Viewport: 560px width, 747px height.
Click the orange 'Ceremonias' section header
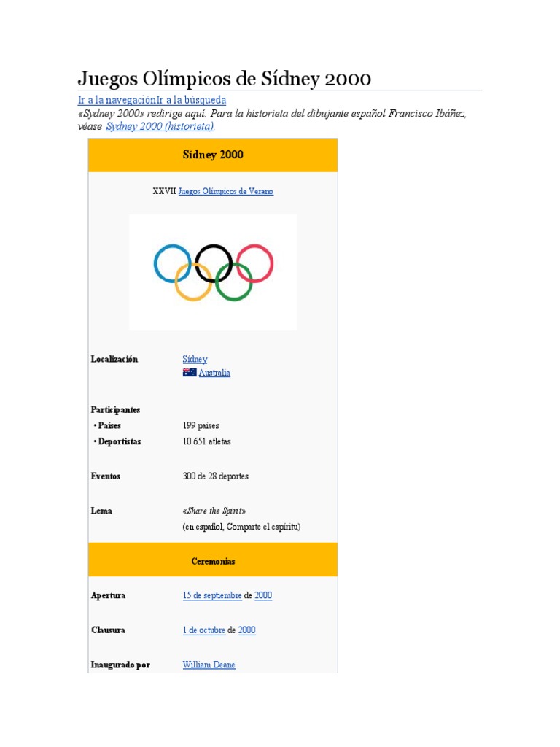[213, 562]
